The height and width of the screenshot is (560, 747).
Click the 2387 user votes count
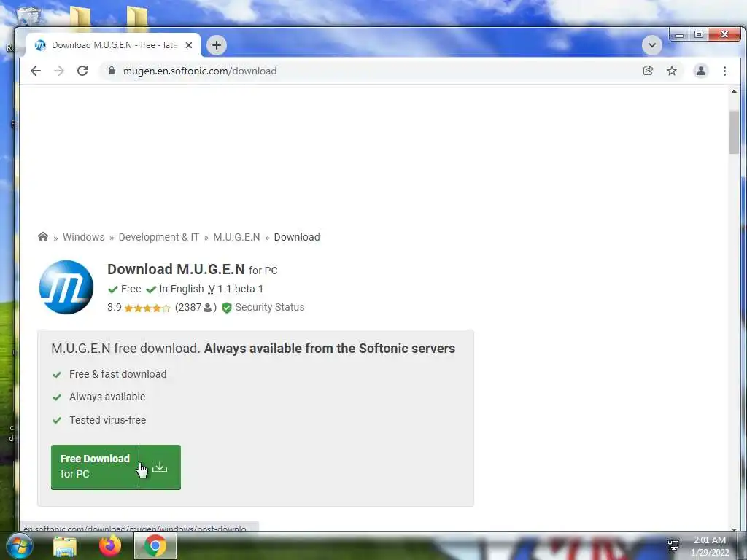pos(196,308)
